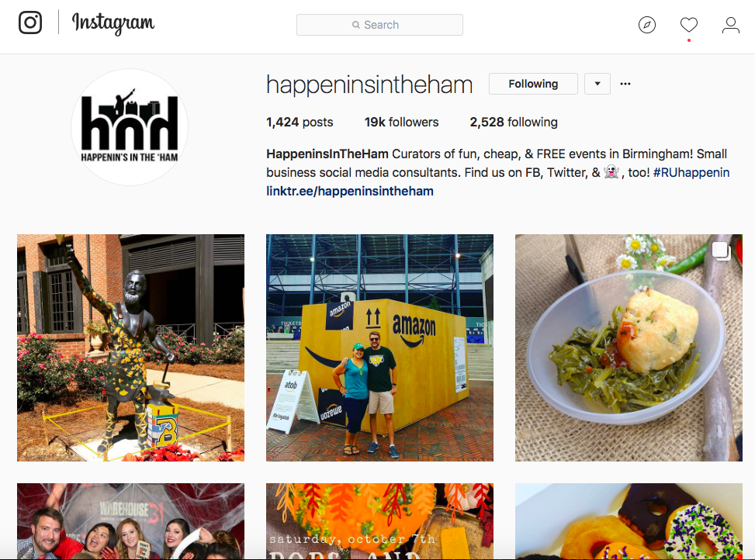Open the collard greens bowl post
This screenshot has width=755, height=560.
click(x=629, y=347)
